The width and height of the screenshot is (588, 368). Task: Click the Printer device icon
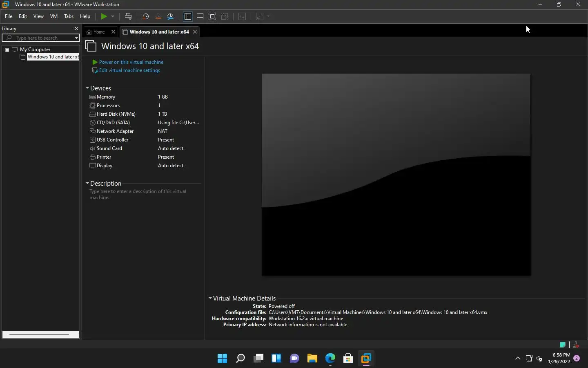click(93, 157)
